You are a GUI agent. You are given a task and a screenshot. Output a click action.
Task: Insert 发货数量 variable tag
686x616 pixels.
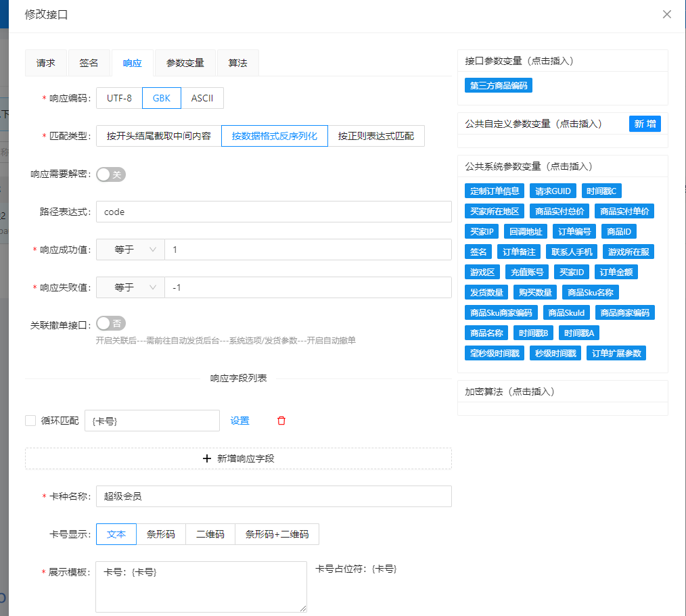[x=486, y=293]
